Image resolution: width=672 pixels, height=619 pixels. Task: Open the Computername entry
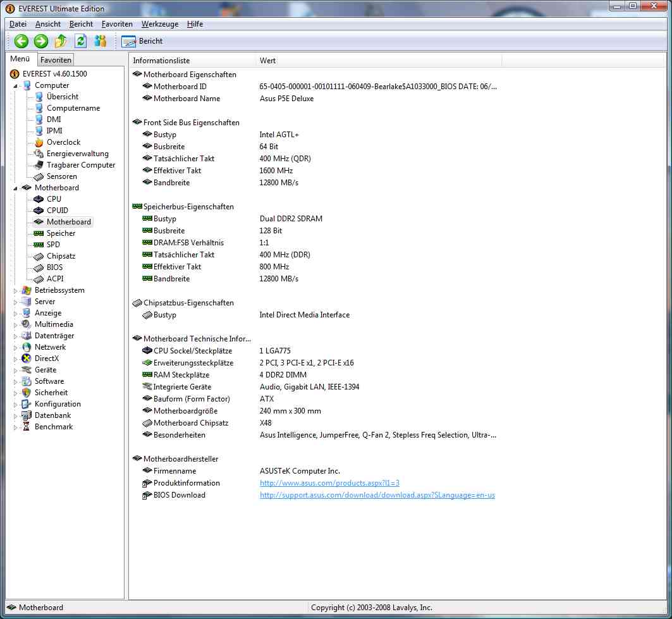[x=73, y=108]
